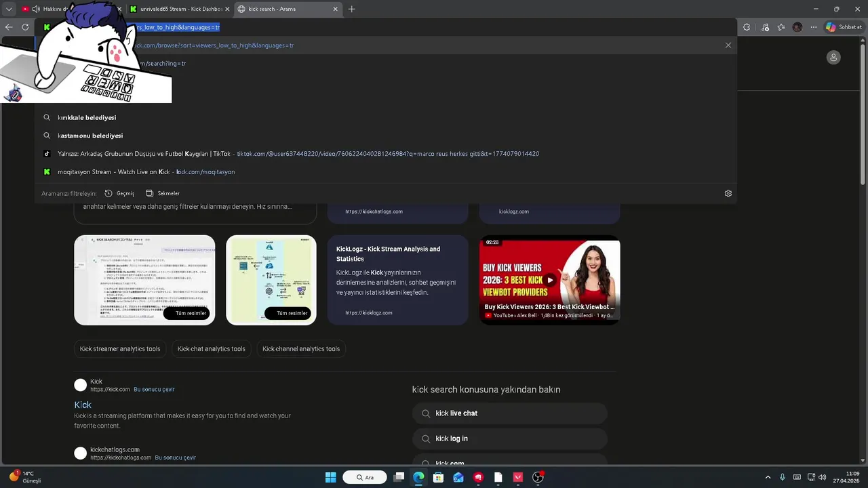Screen dimensions: 868x488
Task: Open address bar suggestion settings gear
Action: (728, 193)
